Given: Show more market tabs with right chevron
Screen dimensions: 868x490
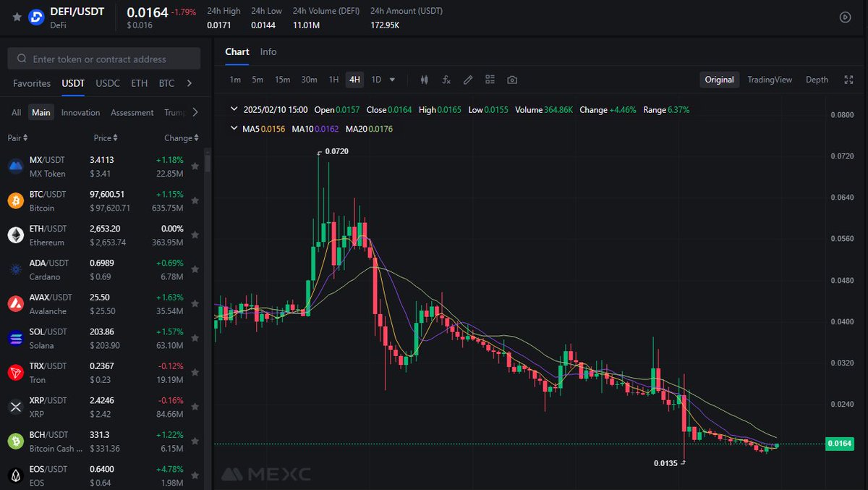Looking at the screenshot, I should pos(190,83).
